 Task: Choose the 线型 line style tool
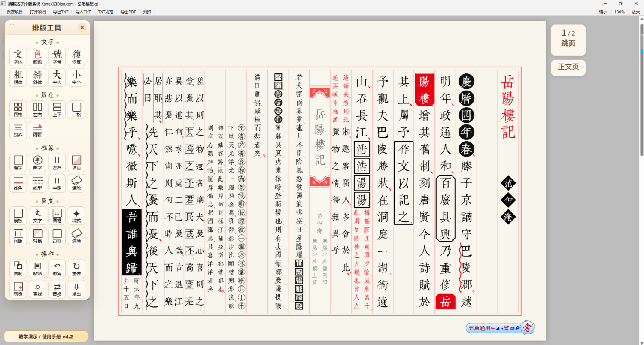38,183
